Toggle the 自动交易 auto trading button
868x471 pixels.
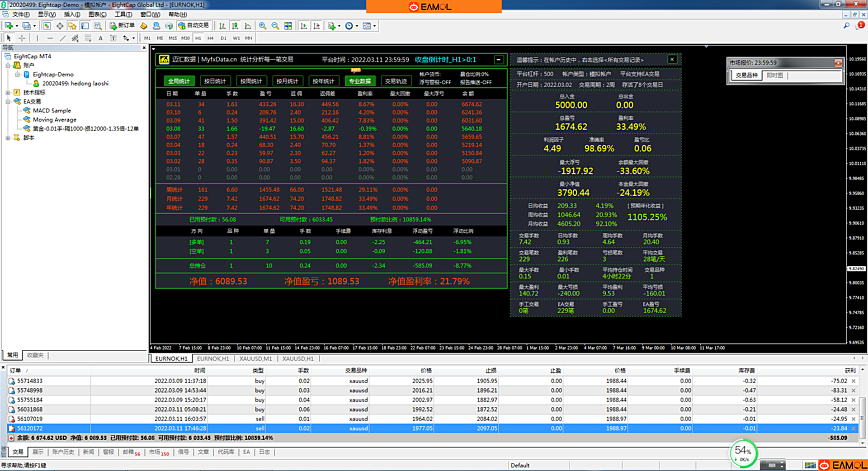193,26
